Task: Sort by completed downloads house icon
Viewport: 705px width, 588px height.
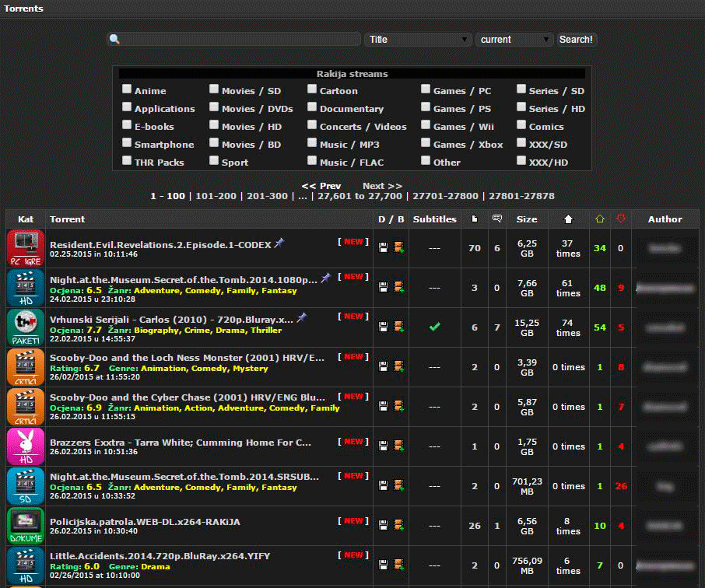Action: point(568,219)
